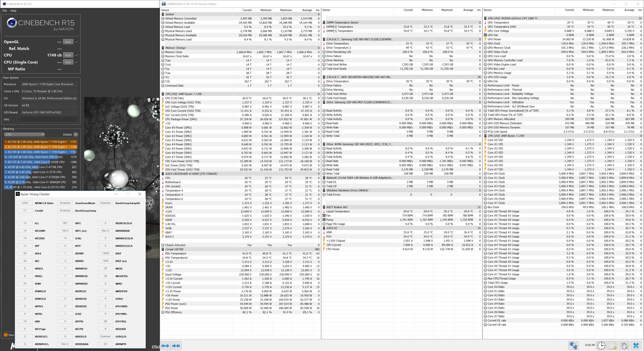The height and width of the screenshot is (351, 644).
Task: Toggle the CPU (Single Core) checkbox
Action: coord(77,62)
